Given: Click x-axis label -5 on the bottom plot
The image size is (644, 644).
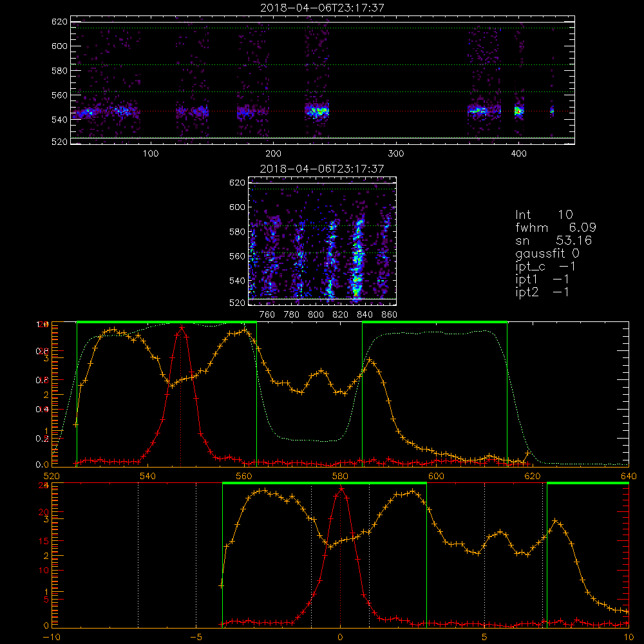Looking at the screenshot, I should 196,638.
